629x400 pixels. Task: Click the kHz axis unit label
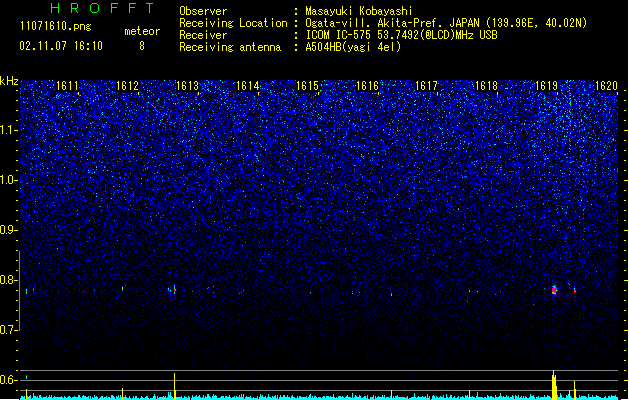9,81
